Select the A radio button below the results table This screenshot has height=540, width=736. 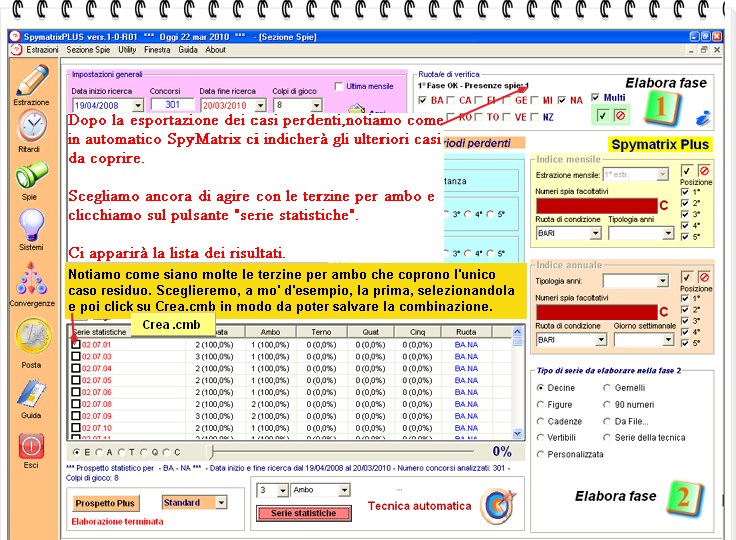[x=99, y=452]
